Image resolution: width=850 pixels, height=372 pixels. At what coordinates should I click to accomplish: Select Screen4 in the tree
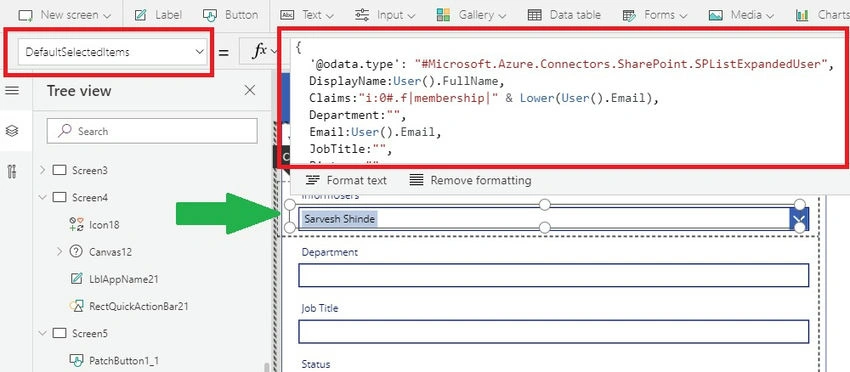[x=90, y=197]
